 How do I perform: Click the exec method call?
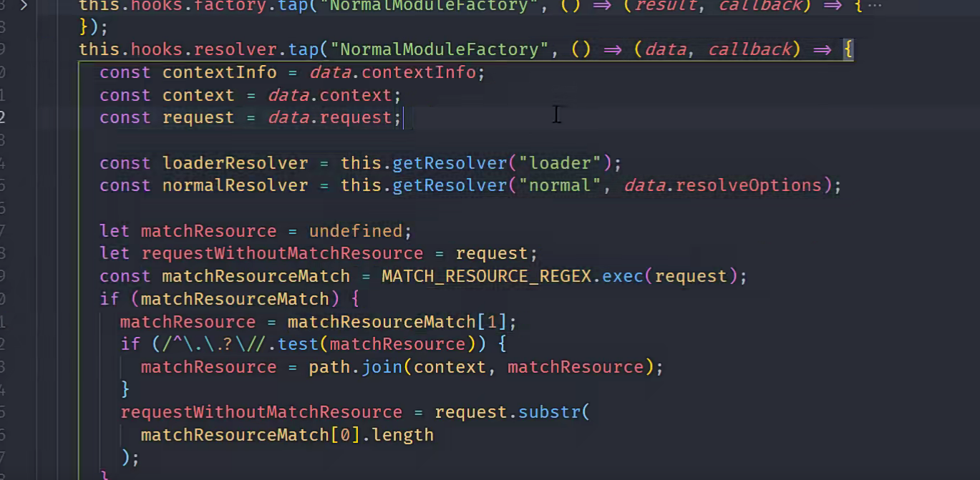622,277
